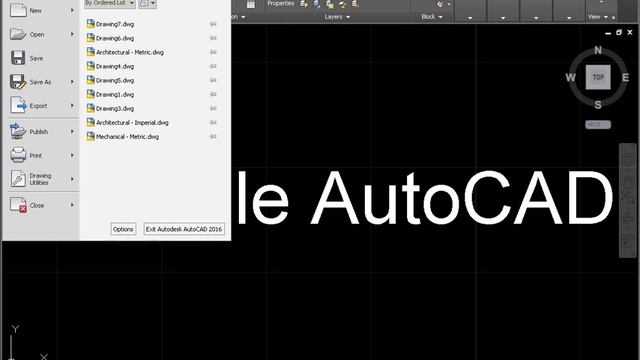Open the Publish menu entry
640x360 pixels.
41,131
